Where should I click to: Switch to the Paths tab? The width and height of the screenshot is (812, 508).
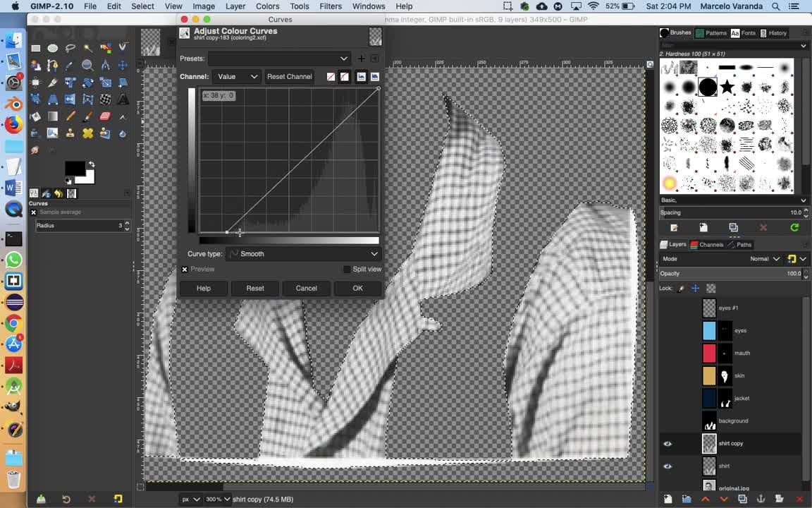739,245
